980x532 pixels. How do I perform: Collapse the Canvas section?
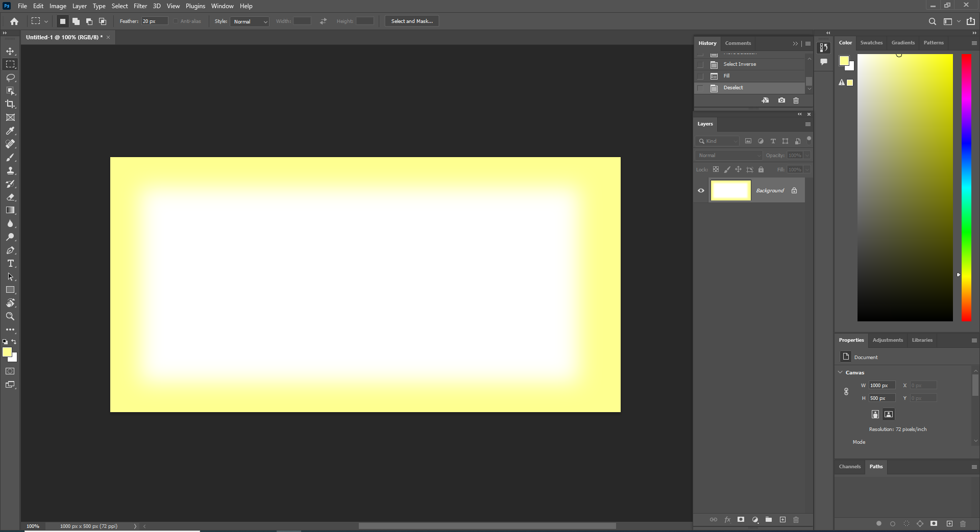[x=840, y=372]
